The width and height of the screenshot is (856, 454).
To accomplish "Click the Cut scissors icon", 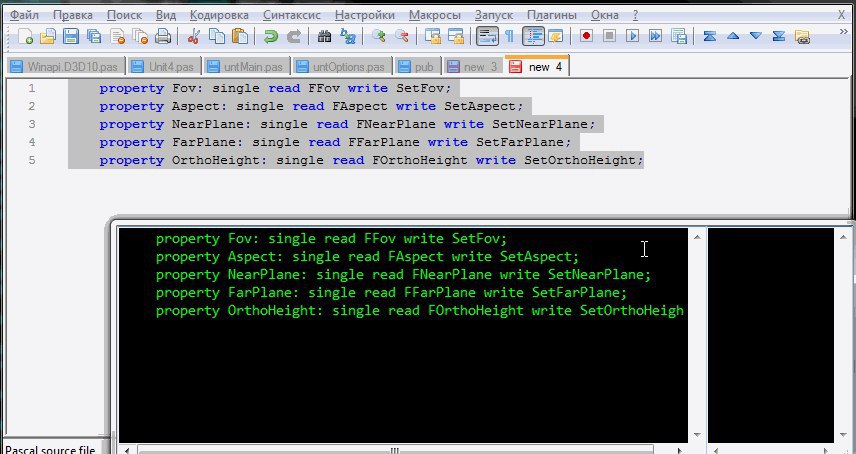I will coord(194,37).
